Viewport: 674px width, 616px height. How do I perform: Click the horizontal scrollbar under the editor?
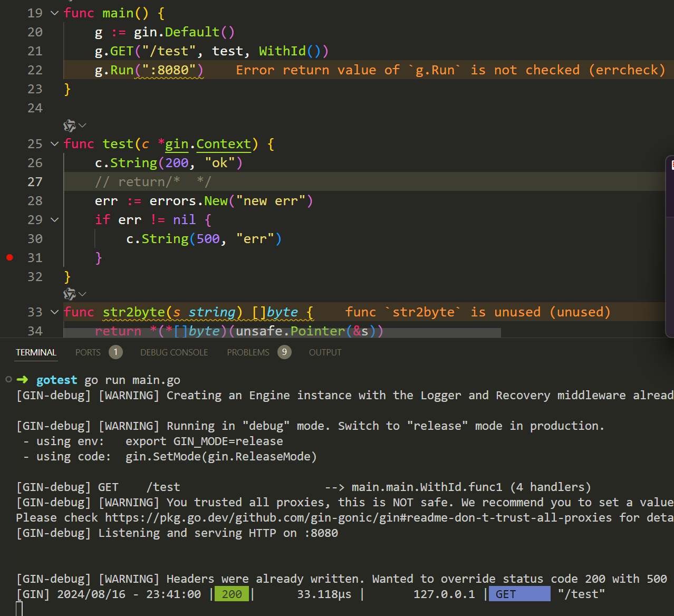282,332
